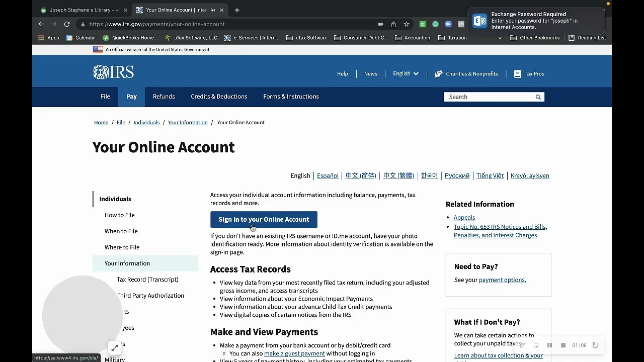644x362 pixels.
Task: Open How to File in the sidebar
Action: [120, 215]
